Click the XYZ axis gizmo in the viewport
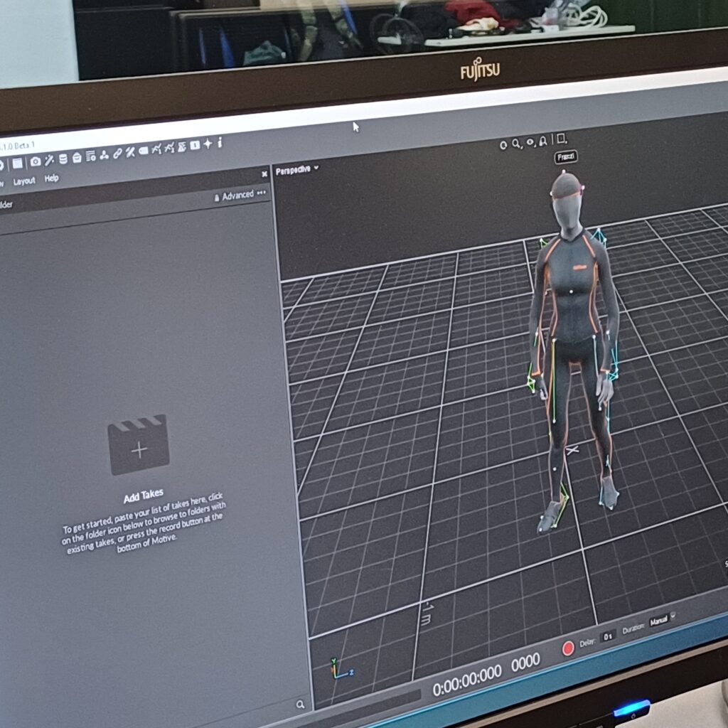The image size is (728, 728). tap(342, 669)
